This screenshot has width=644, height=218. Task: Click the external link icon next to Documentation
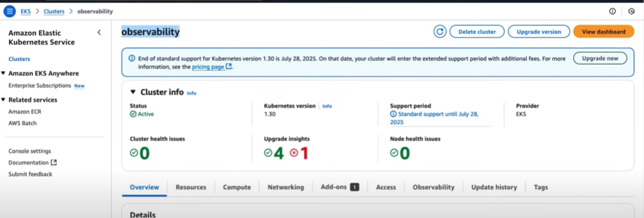pos(54,163)
